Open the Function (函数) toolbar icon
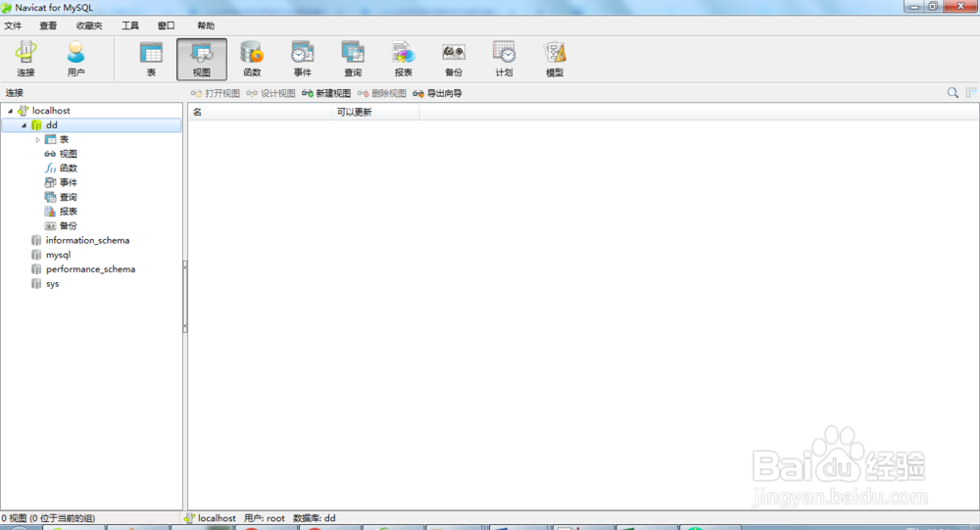Image resolution: width=980 pixels, height=530 pixels. [x=252, y=59]
